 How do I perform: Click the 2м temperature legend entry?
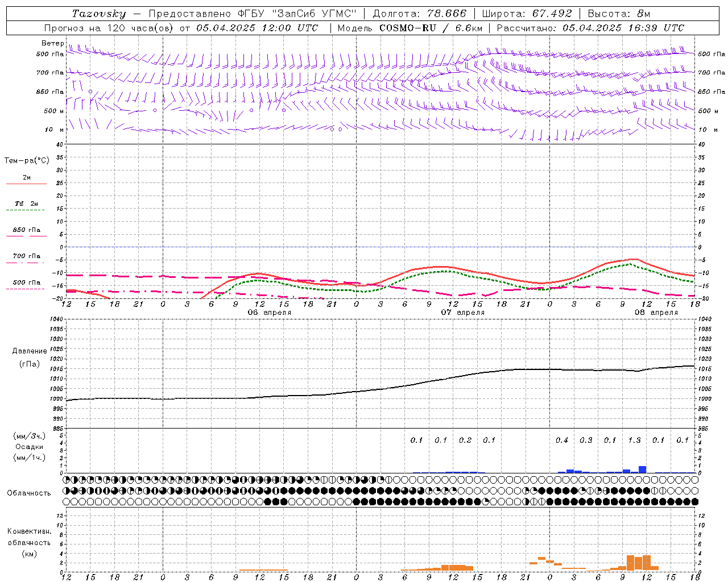[x=27, y=178]
